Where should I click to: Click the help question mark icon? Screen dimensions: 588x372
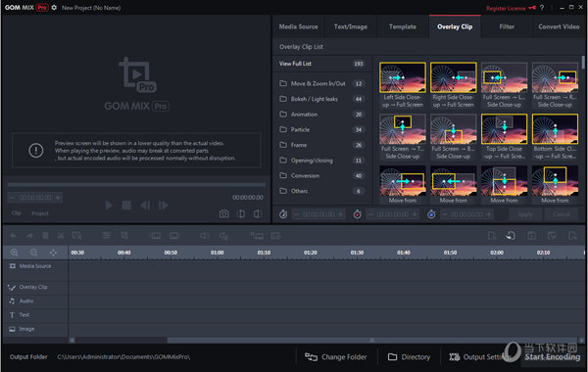pos(542,8)
